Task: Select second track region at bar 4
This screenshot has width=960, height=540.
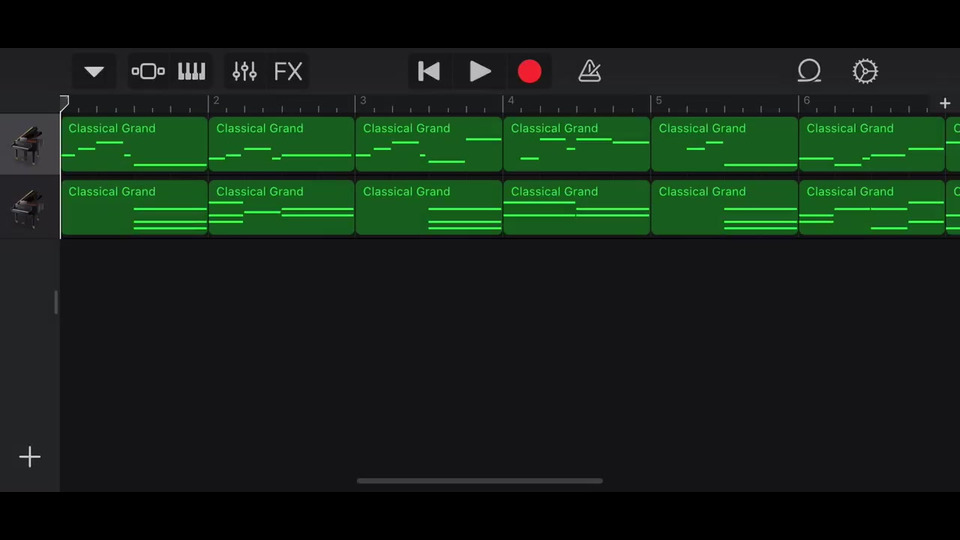Action: click(577, 208)
